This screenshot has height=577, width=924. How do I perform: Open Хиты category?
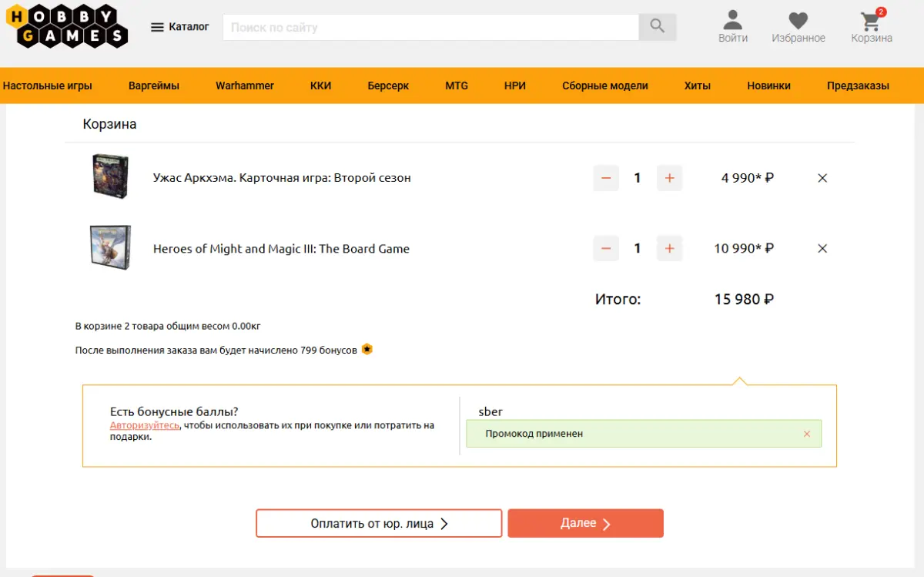coord(698,86)
